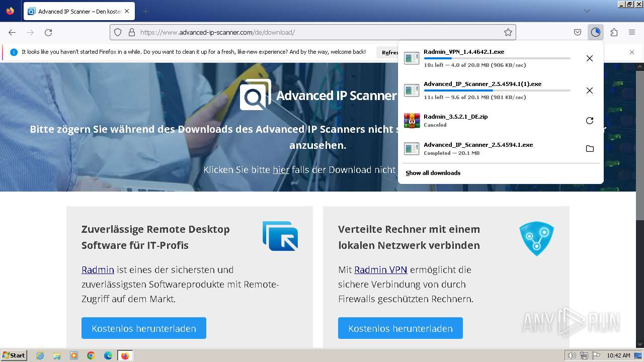Click the padlock site security icon

coord(132,32)
